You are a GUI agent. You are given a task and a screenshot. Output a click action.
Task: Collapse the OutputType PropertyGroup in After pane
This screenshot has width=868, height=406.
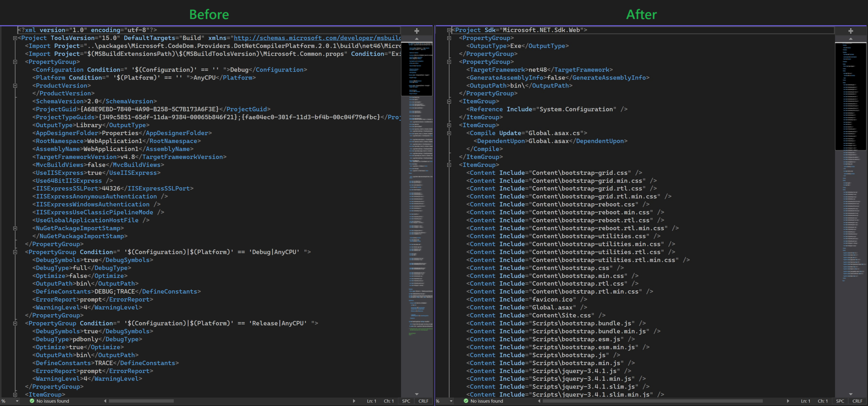(449, 38)
